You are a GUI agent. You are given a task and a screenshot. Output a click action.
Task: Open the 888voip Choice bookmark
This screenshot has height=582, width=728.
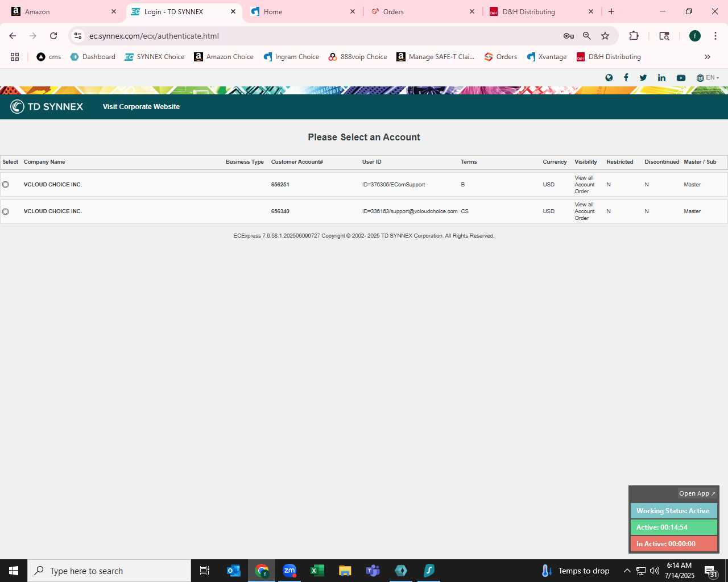358,57
